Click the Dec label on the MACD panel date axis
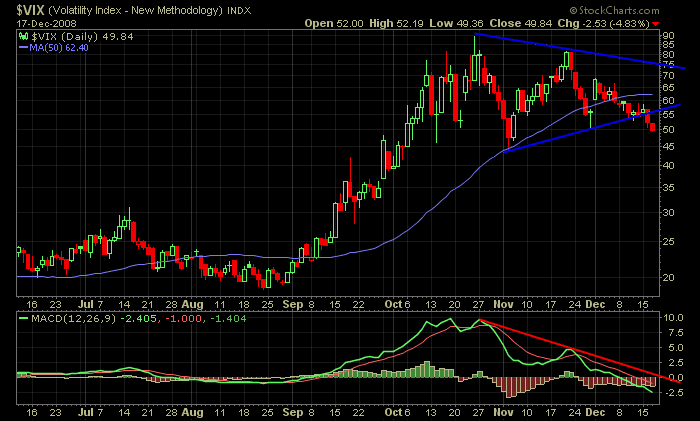 pyautogui.click(x=595, y=413)
